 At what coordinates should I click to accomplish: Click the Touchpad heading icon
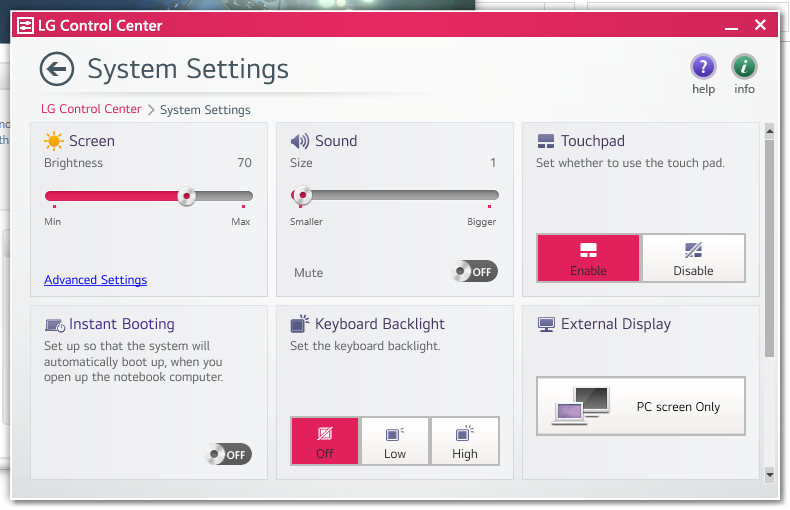tap(546, 141)
